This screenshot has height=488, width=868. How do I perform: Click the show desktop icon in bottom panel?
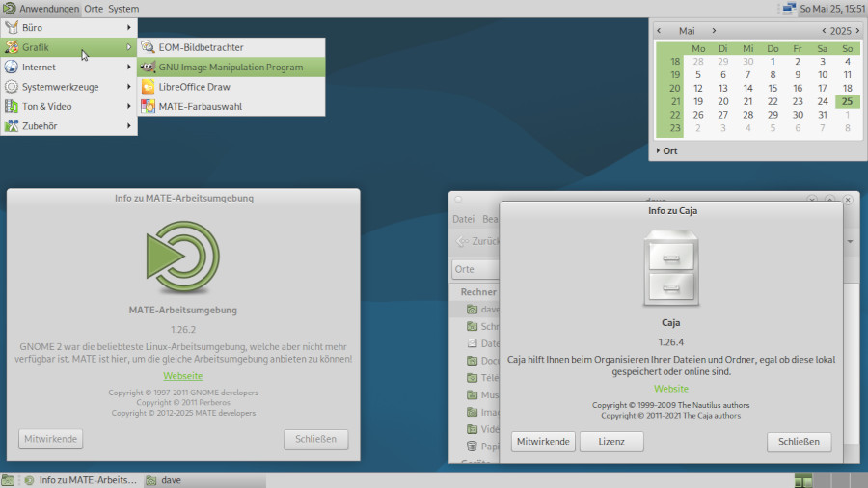[x=8, y=480]
